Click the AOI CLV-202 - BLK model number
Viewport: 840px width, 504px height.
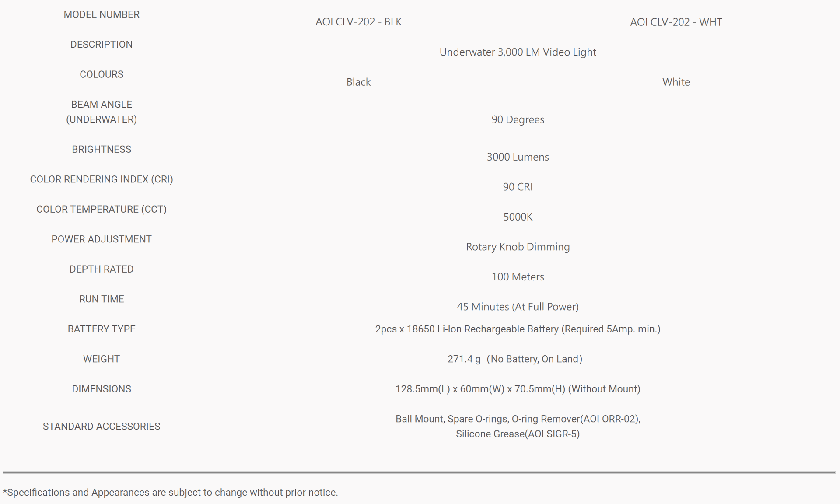358,22
